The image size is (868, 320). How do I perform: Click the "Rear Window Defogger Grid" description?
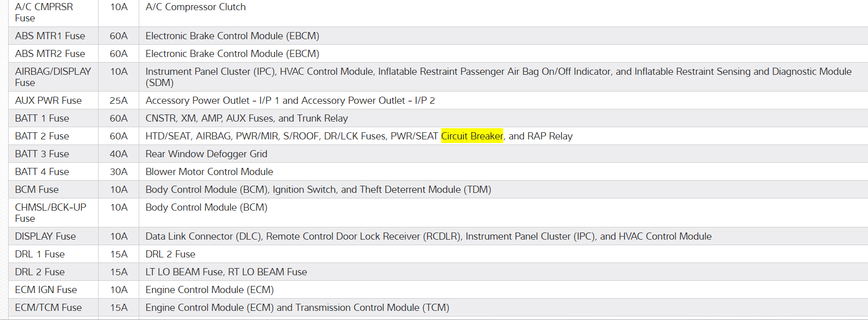[x=206, y=154]
